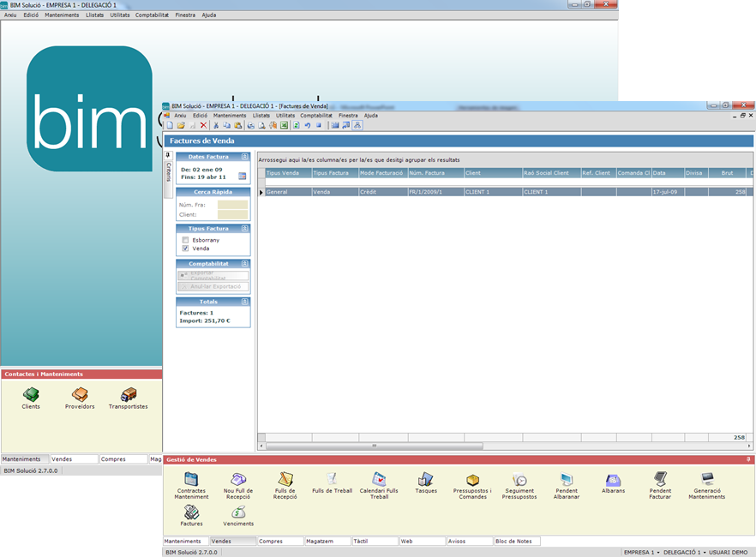Click the Export to Excel toolbar icon

click(284, 125)
